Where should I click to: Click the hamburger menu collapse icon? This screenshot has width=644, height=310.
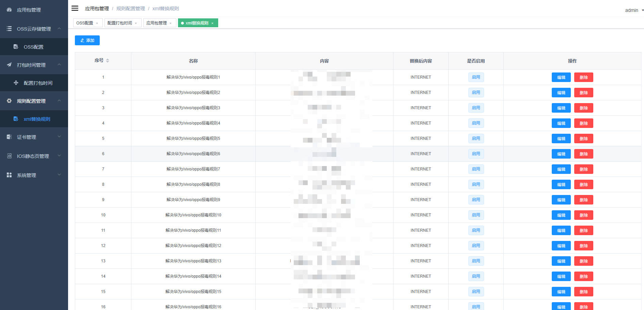(75, 8)
